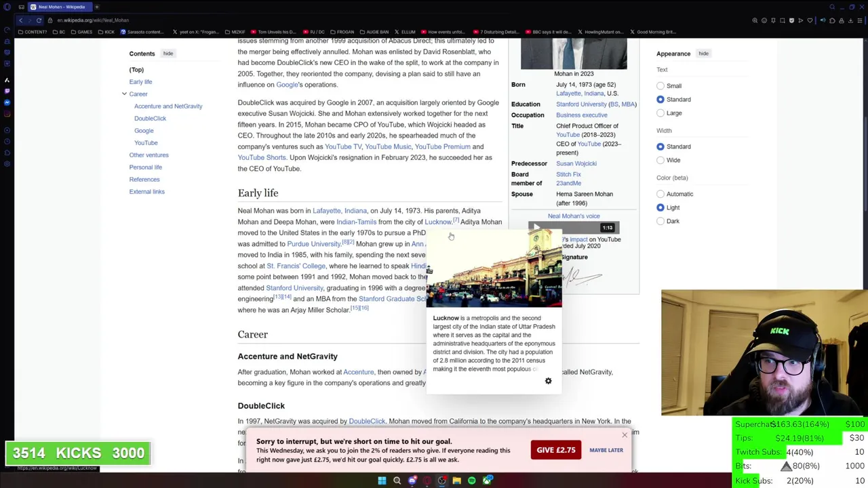Select Automatic color mode
The image size is (868, 488).
pos(660,194)
